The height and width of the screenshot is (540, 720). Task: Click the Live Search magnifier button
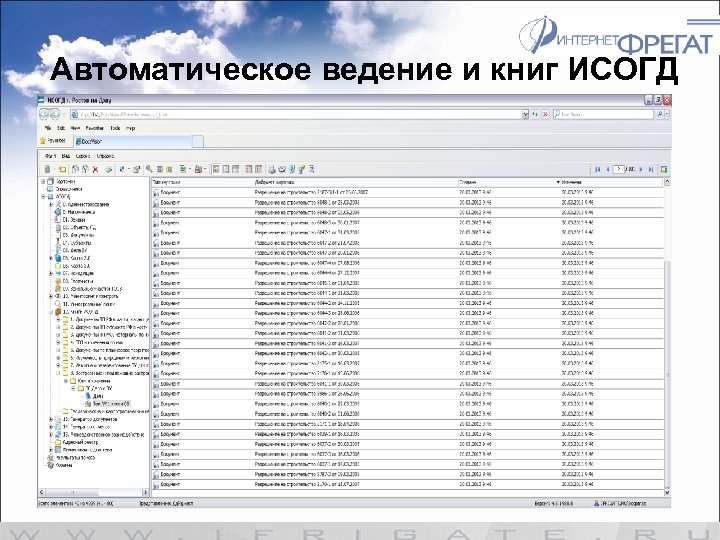point(659,114)
